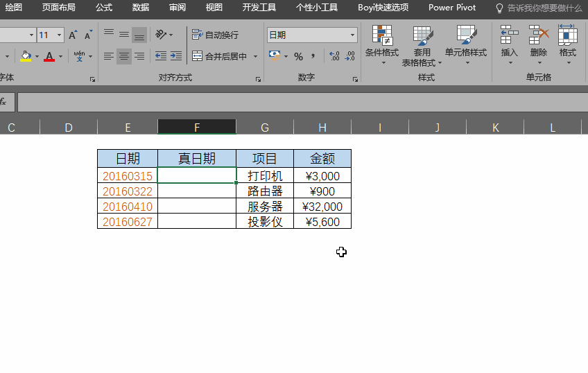Open the 格式 cell format menu
588x373 pixels.
coord(567,45)
